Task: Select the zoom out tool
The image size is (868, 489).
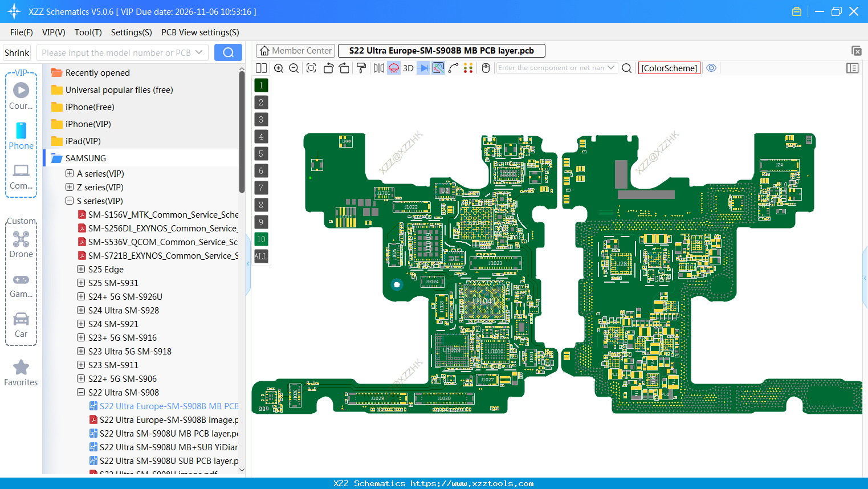Action: coord(294,68)
